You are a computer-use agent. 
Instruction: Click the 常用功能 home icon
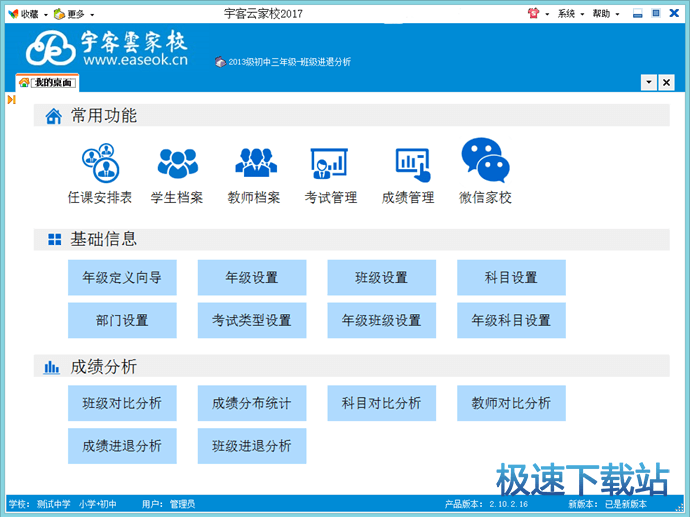[x=54, y=116]
